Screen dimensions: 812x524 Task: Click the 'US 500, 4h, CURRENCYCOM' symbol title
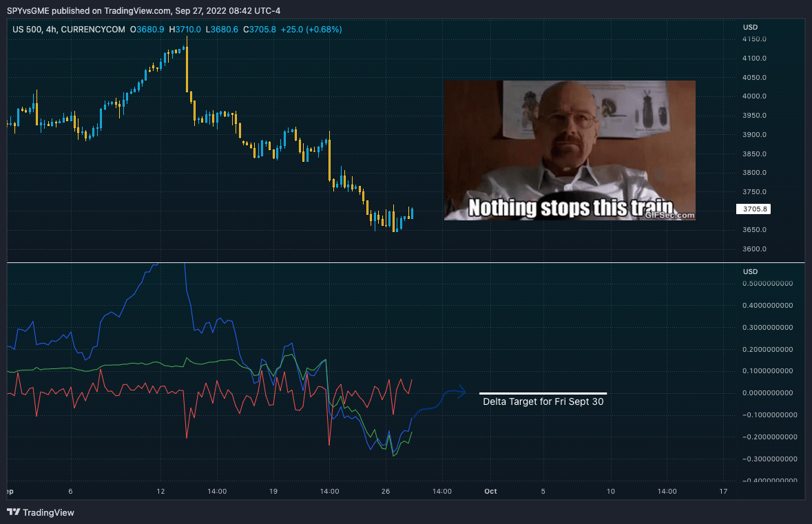click(x=68, y=30)
